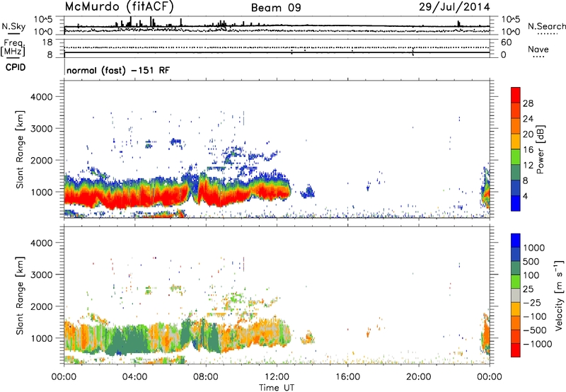Click the '2000' range tick on velocity panel

coord(41,306)
